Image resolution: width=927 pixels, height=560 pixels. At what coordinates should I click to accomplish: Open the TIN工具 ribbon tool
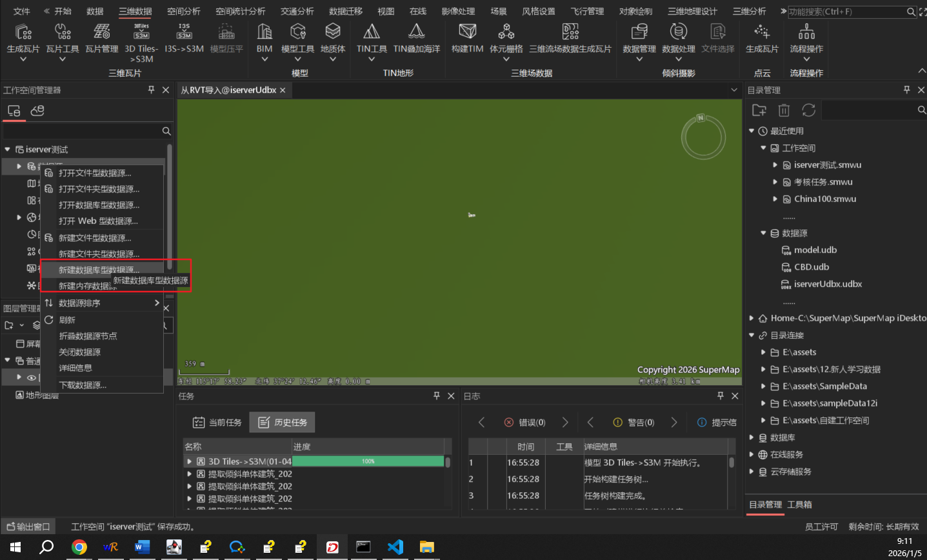(x=372, y=32)
